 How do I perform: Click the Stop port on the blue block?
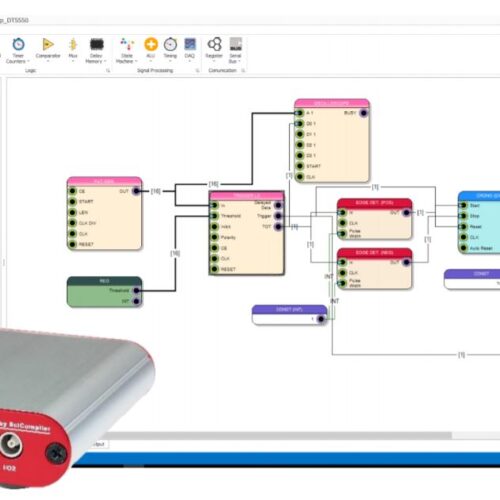(x=463, y=216)
